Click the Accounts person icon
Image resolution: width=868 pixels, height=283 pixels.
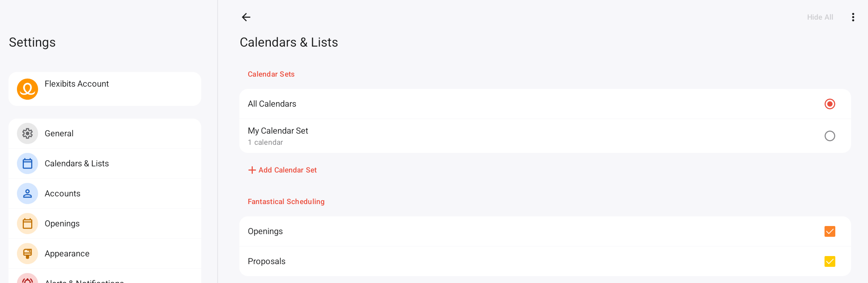coord(27,193)
